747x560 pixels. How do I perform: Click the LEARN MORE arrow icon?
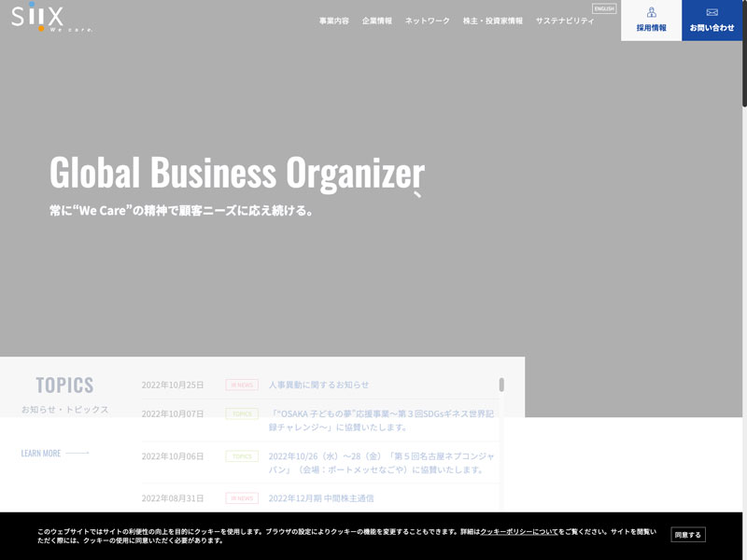78,454
